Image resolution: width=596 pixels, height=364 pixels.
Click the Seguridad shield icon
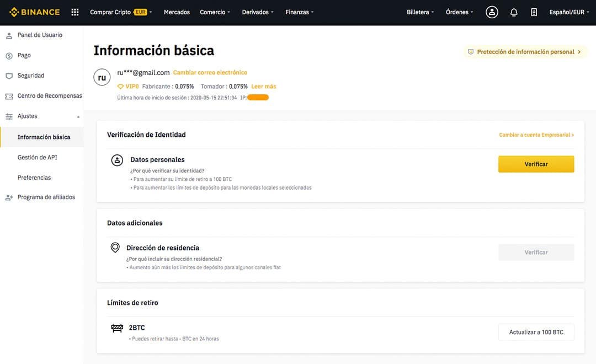9,76
